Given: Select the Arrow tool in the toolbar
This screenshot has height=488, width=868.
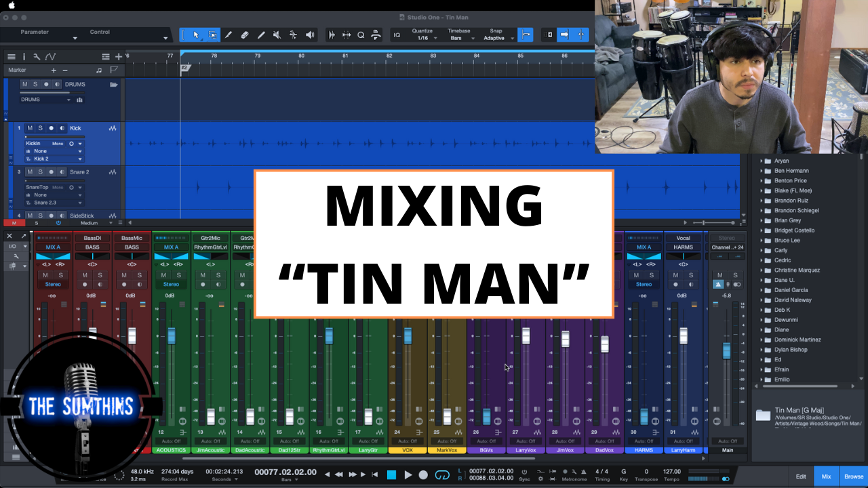Looking at the screenshot, I should (x=196, y=35).
